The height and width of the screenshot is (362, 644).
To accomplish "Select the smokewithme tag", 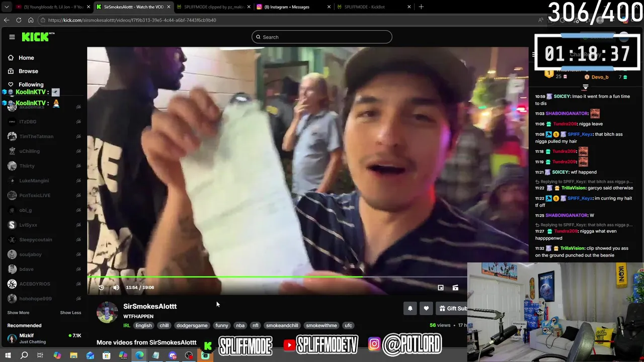I will click(x=321, y=325).
